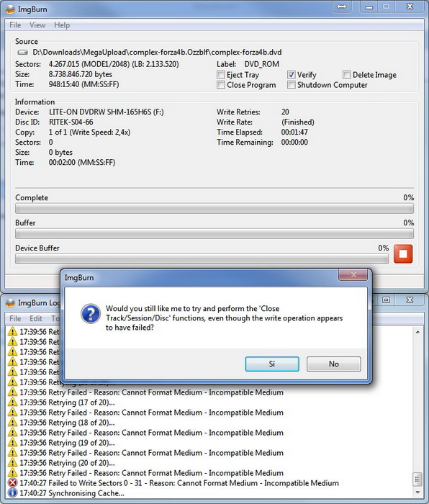Close the ImgBurn question dialog

(x=353, y=275)
